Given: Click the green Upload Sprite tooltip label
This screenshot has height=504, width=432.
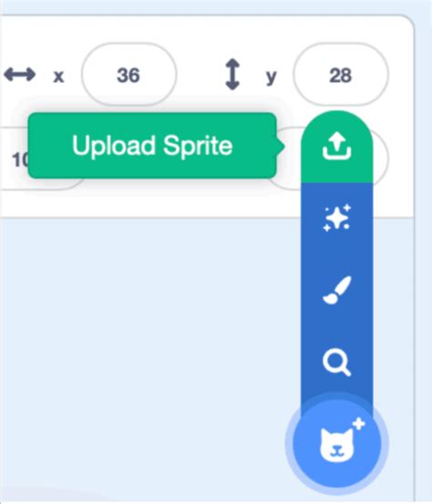Looking at the screenshot, I should coord(152,146).
